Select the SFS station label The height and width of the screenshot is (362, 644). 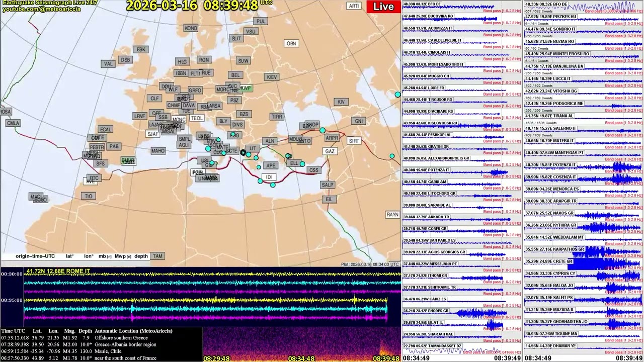(101, 163)
